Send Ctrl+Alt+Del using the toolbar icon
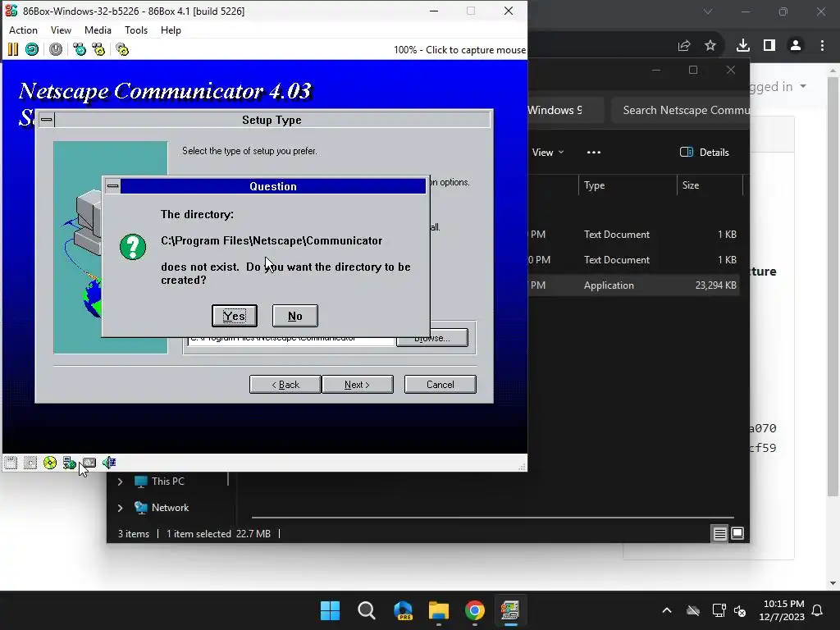The height and width of the screenshot is (630, 840). (80, 50)
